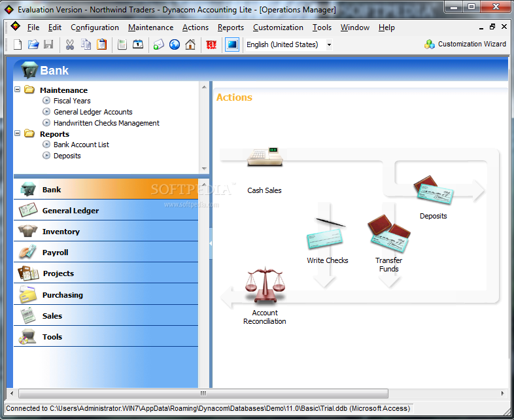Screen dimensions: 514x420
Task: Select General Ledger Accounts tree item
Action: tap(93, 112)
